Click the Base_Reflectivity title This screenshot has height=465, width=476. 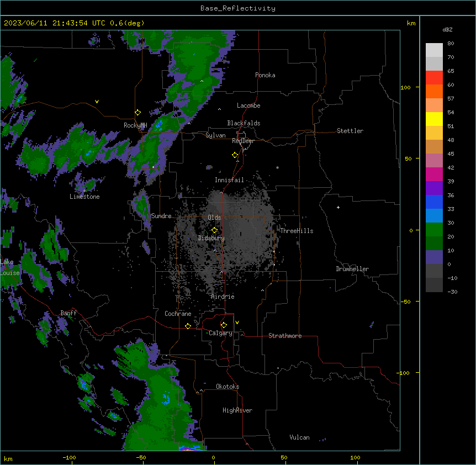[x=238, y=8]
